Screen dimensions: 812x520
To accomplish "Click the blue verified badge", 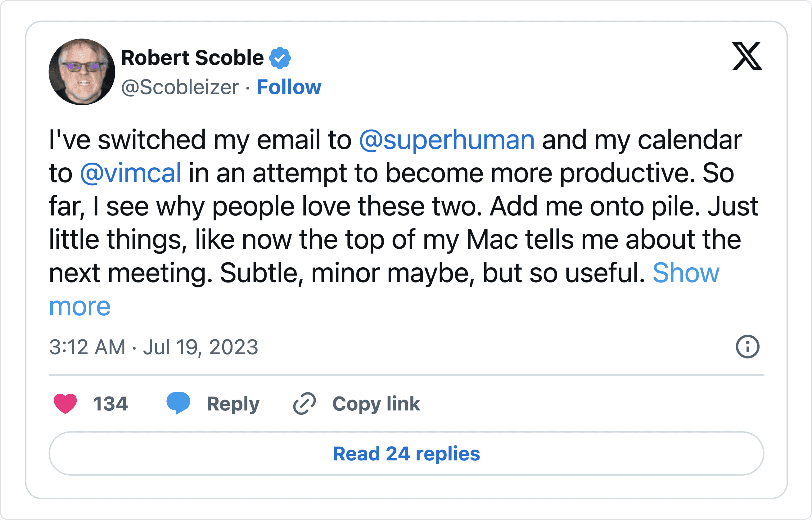I will click(280, 58).
